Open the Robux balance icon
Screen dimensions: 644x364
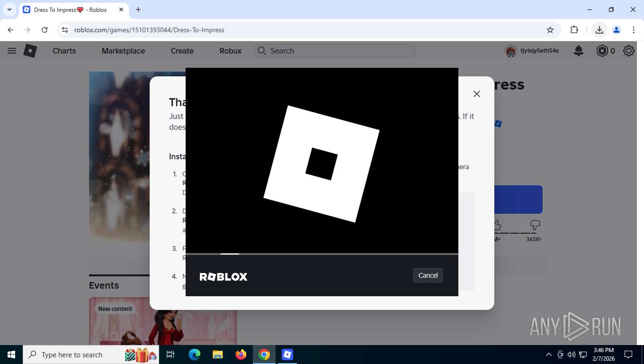point(602,51)
